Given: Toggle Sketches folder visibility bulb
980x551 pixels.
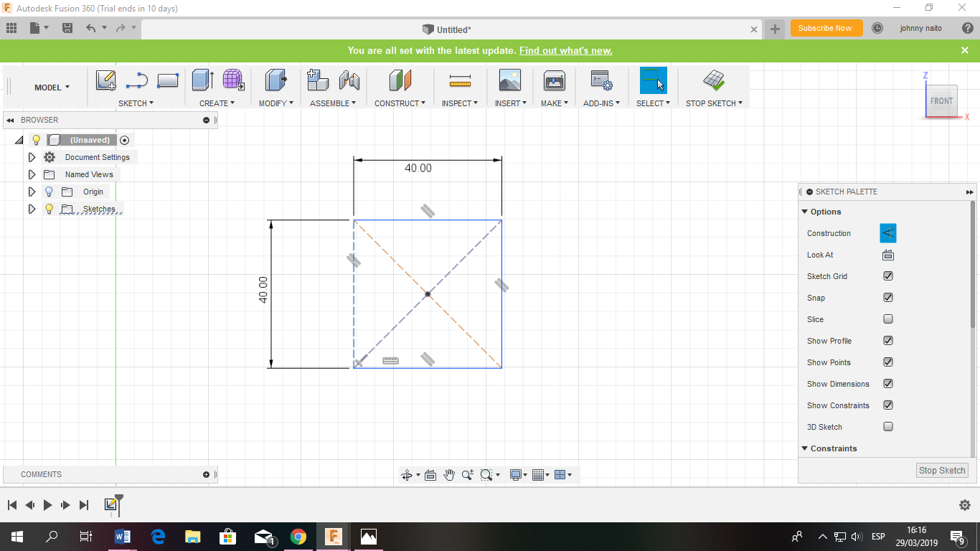Looking at the screenshot, I should pyautogui.click(x=49, y=209).
